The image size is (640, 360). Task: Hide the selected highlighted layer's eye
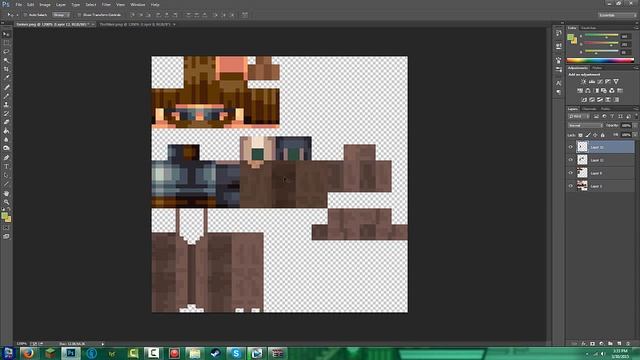coord(571,147)
